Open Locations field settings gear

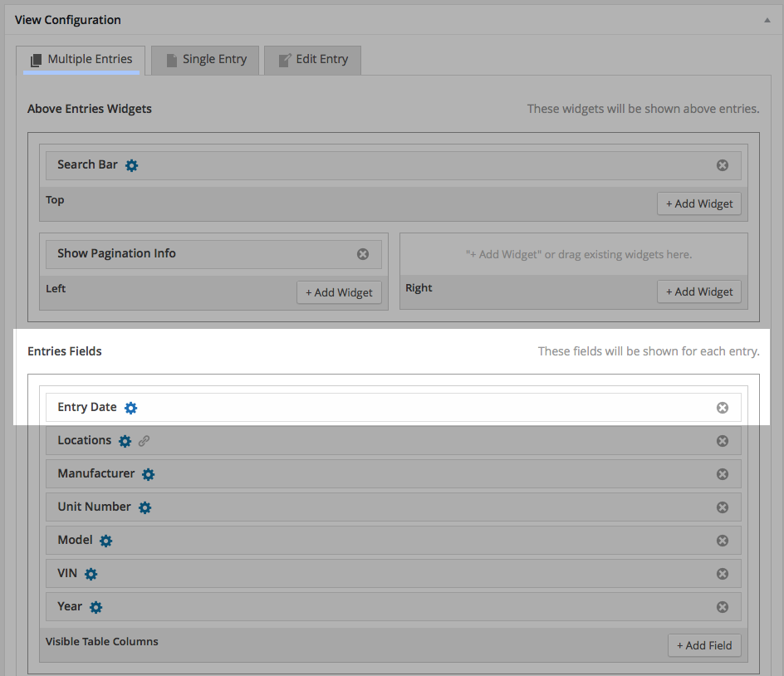click(x=125, y=441)
